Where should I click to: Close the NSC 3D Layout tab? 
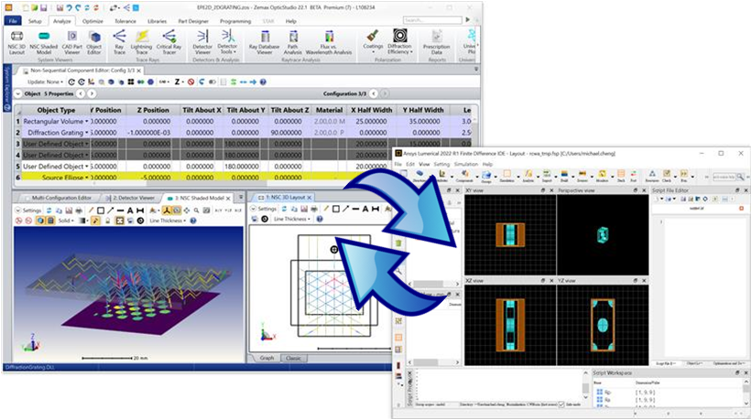pyautogui.click(x=309, y=198)
